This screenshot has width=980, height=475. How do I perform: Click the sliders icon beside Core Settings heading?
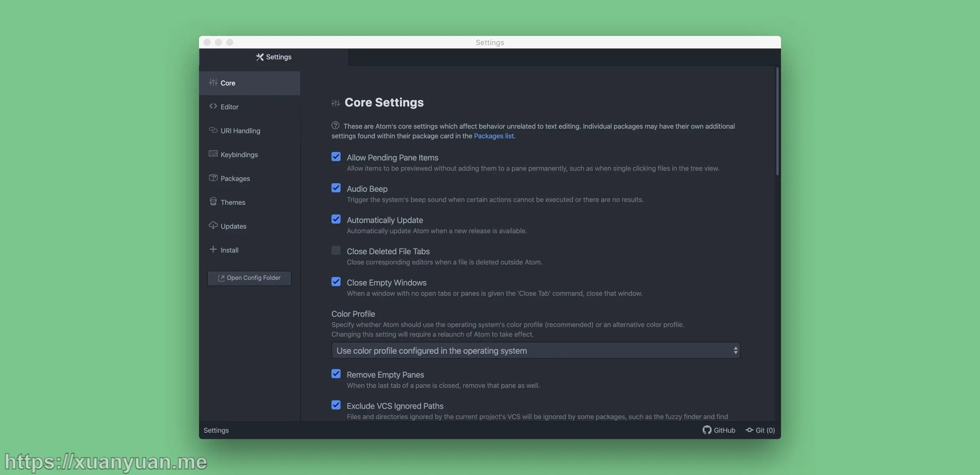(336, 103)
